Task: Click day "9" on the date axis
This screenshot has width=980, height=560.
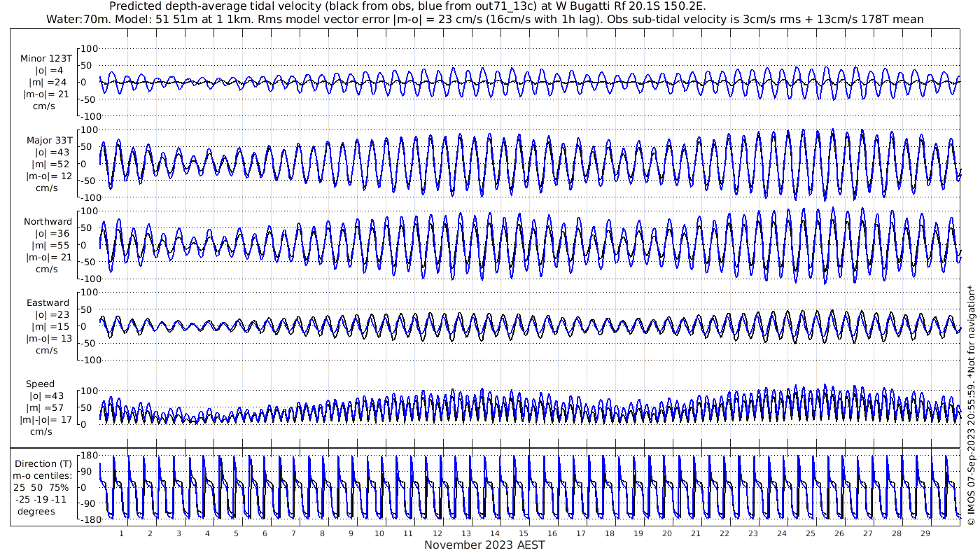Action: (351, 533)
